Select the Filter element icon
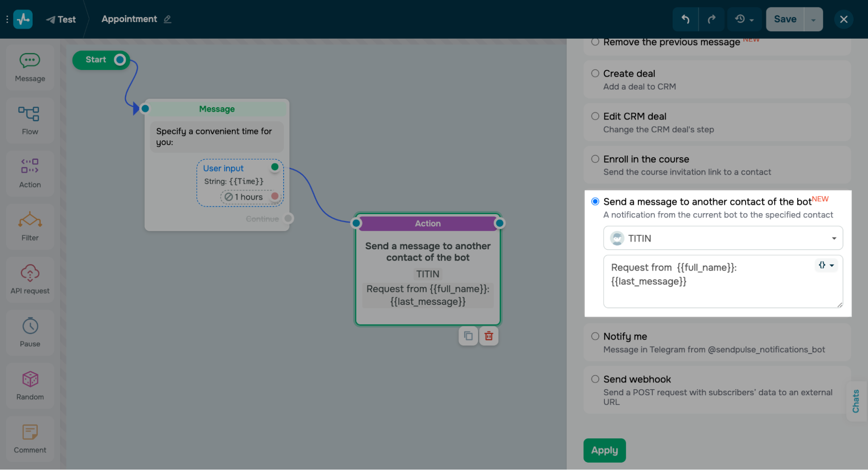The image size is (868, 470). (30, 220)
